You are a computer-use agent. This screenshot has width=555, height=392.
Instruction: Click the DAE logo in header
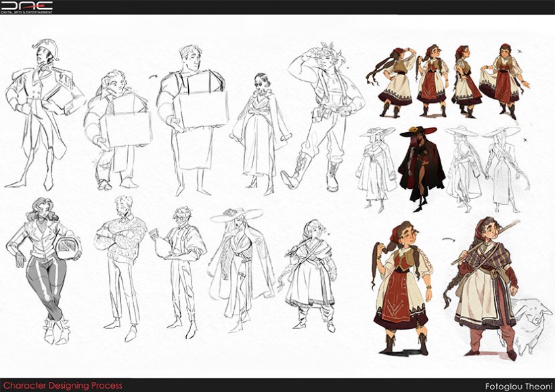[x=27, y=5]
